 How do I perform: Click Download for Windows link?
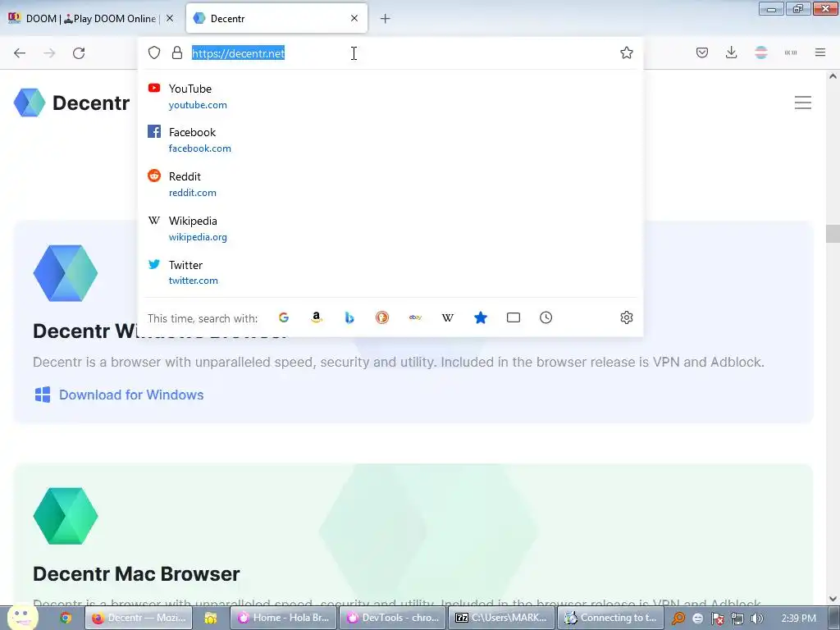(x=119, y=395)
